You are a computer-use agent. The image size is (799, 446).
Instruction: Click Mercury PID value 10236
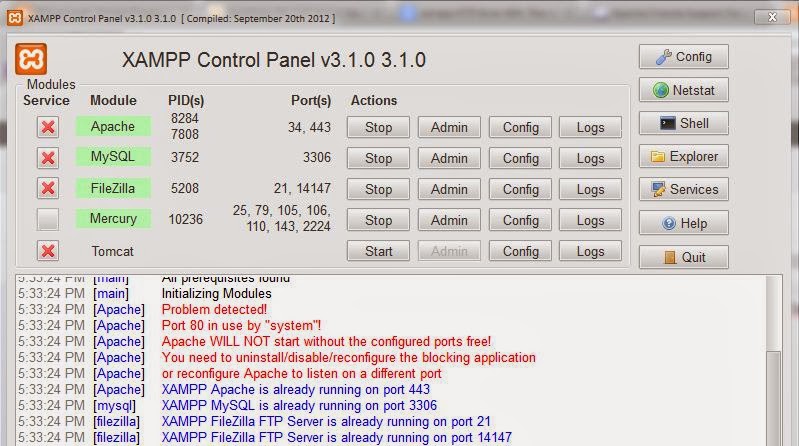tap(185, 219)
